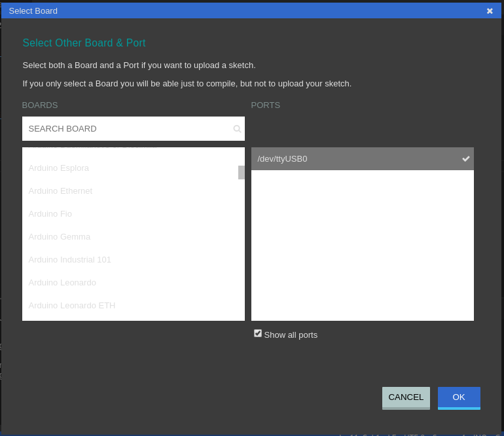
Task: Select Arduino Esplora from the boards list
Action: click(x=59, y=168)
